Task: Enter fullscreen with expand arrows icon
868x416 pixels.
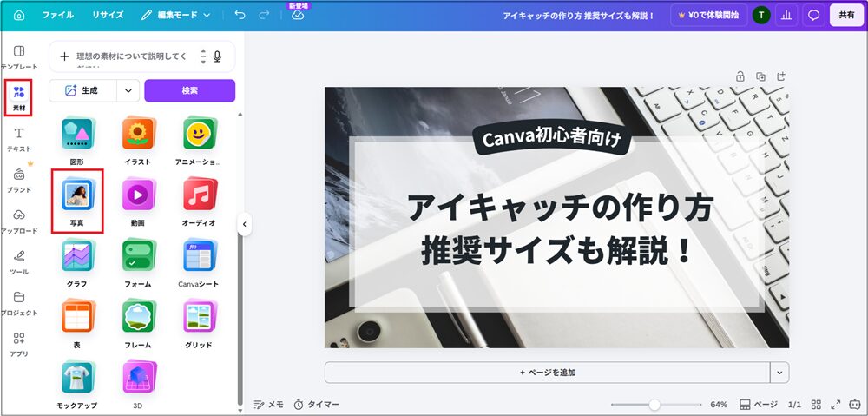Action: click(x=835, y=405)
